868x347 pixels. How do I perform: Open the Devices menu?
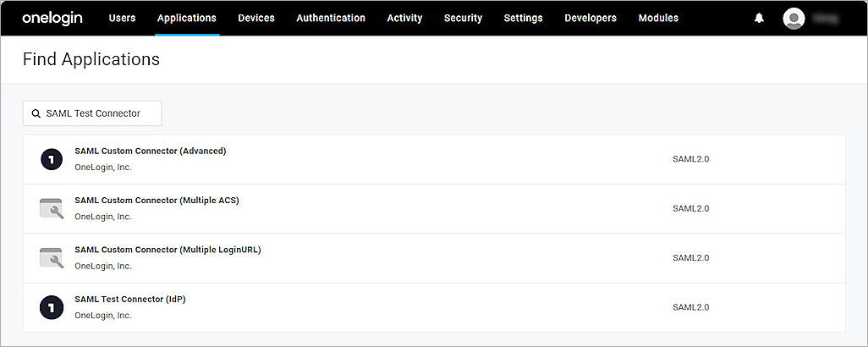[256, 18]
